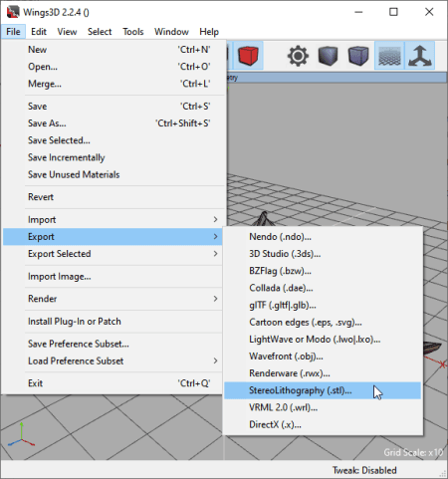Screen dimensions: 448x479
Task: Export as Wavefront (.obj)...
Action: 323,357
